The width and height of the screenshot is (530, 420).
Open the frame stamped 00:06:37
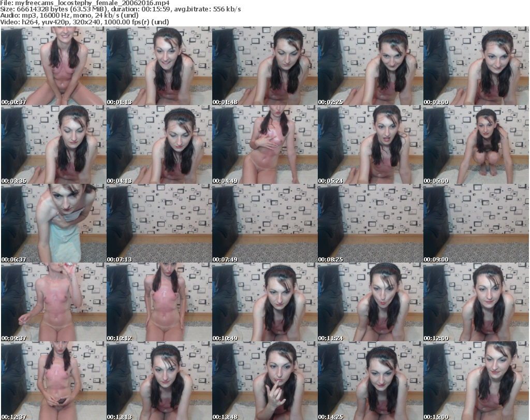(x=53, y=224)
